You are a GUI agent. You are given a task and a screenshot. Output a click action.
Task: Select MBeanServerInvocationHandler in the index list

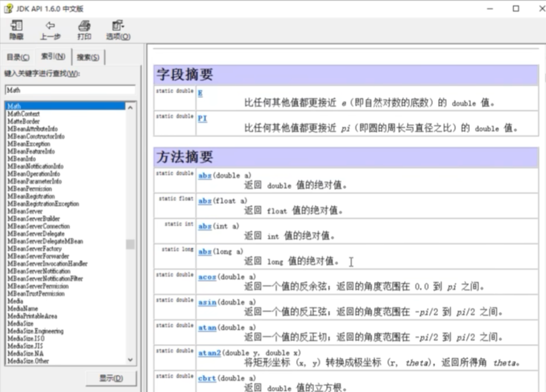[47, 264]
